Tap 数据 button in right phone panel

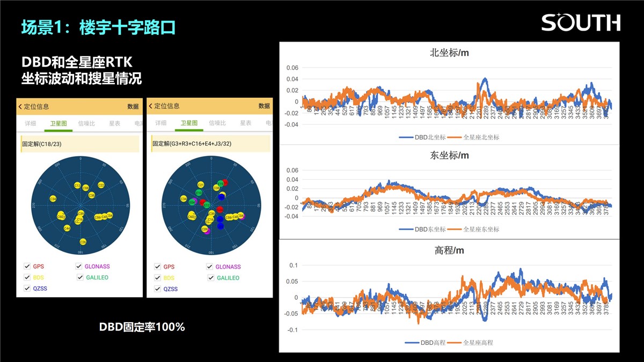coord(264,106)
